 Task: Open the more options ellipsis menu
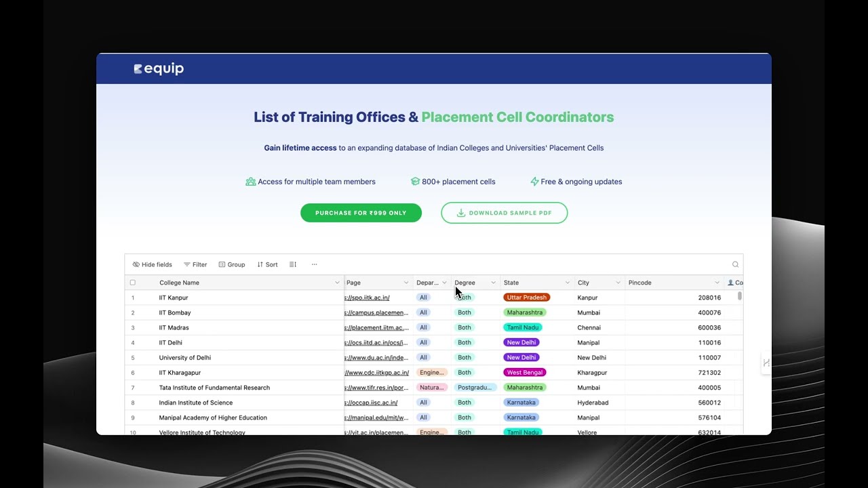pos(314,264)
